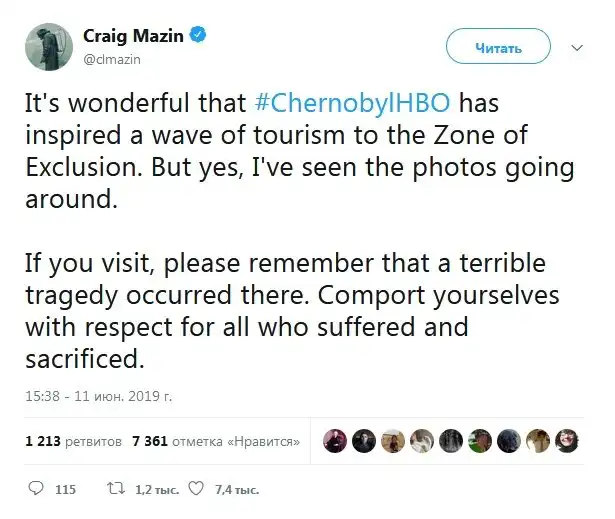
Task: Open the tweet timestamp 15:38 - 11 июн. 2019
Action: pos(98,397)
